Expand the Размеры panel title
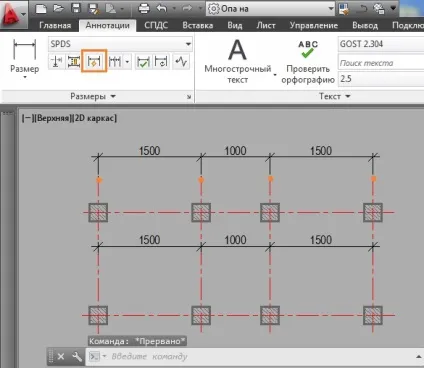This screenshot has height=368, width=424. click(x=93, y=96)
